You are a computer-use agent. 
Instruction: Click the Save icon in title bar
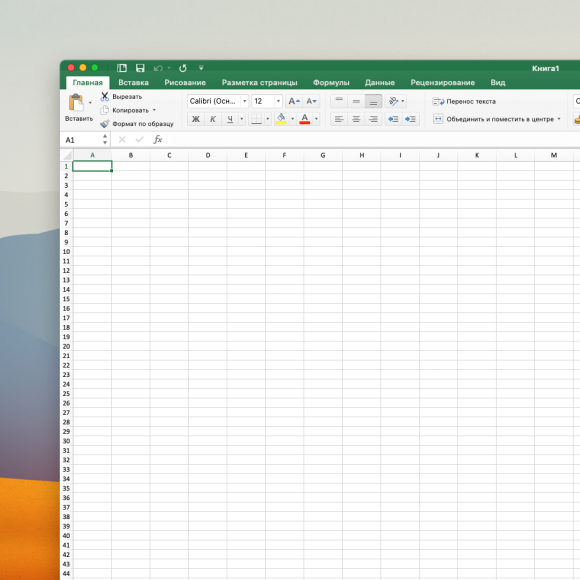coord(140,68)
